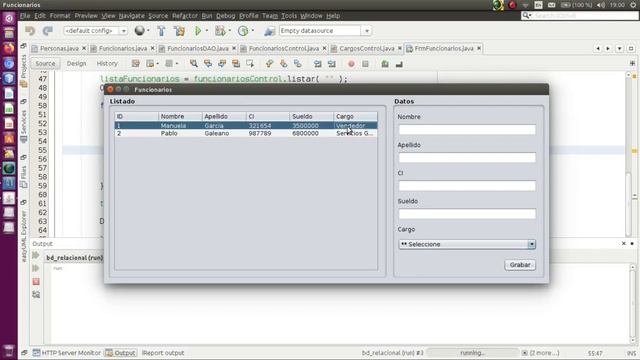Switch to the History view
This screenshot has height=360, width=640.
[107, 64]
